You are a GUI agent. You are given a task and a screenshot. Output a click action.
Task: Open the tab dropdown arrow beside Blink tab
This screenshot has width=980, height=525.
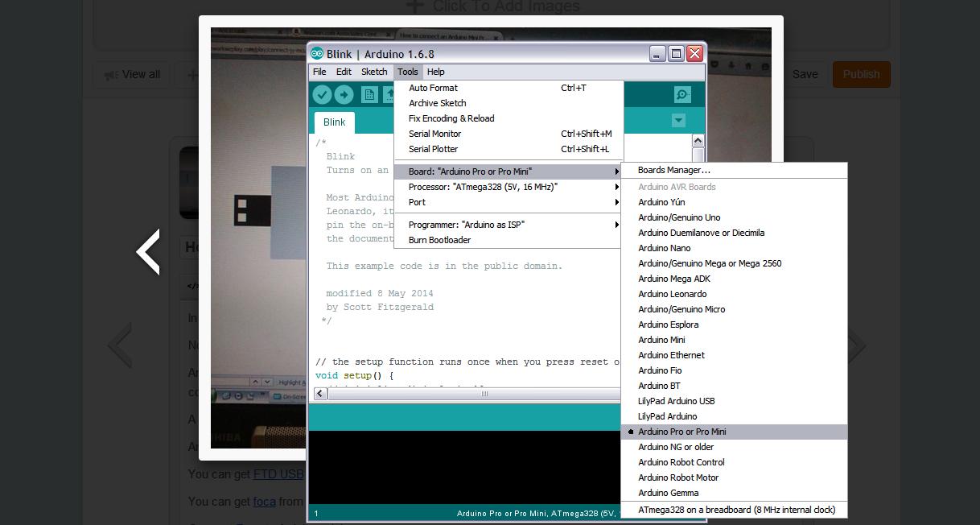(678, 120)
